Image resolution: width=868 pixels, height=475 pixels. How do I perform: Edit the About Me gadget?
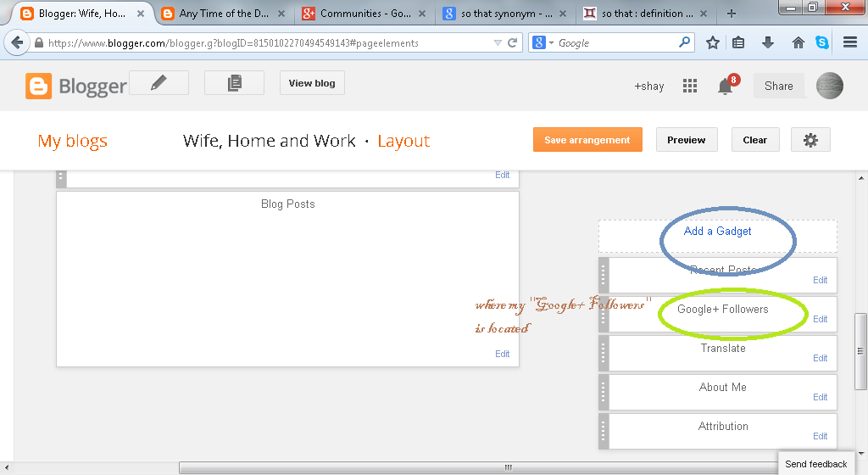[820, 397]
